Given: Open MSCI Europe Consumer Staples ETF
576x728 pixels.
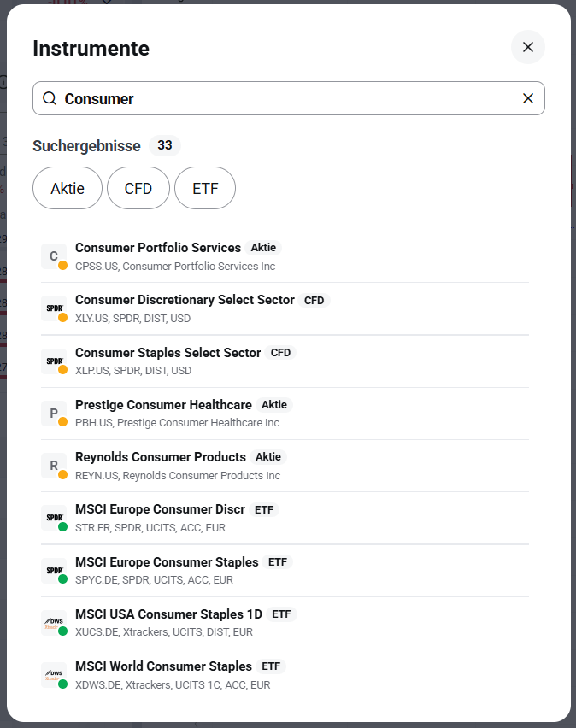Looking at the screenshot, I should pyautogui.click(x=285, y=571).
